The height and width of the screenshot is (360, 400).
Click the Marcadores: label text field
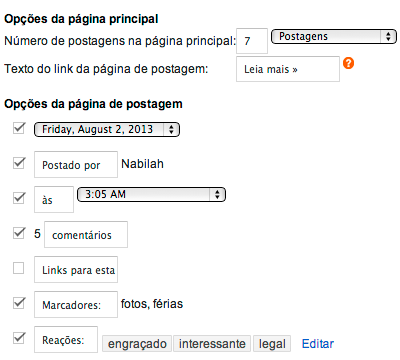[x=76, y=304]
